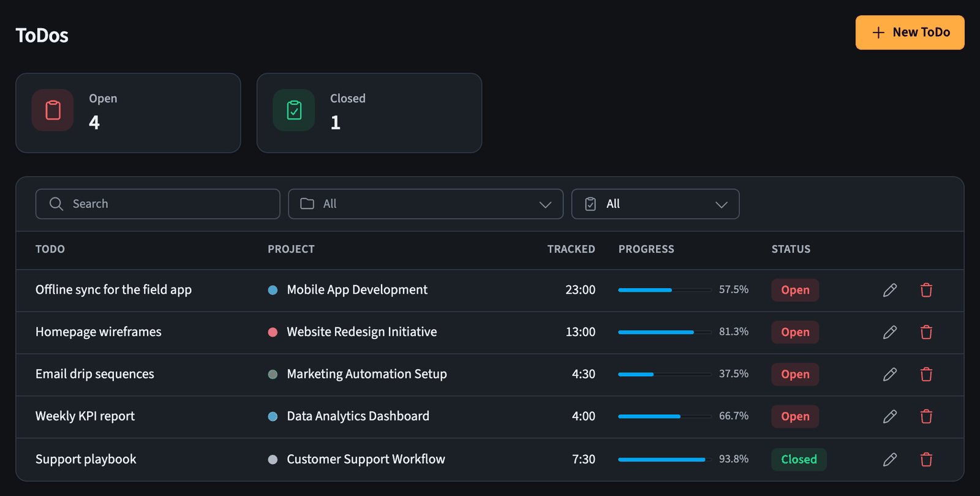Edit the Homepage wireframes todo
The height and width of the screenshot is (496, 980).
[x=890, y=332]
